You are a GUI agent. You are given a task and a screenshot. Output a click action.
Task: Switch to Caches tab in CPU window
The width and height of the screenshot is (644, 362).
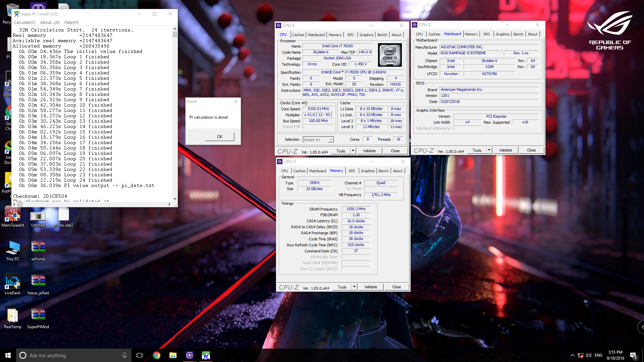pos(298,35)
